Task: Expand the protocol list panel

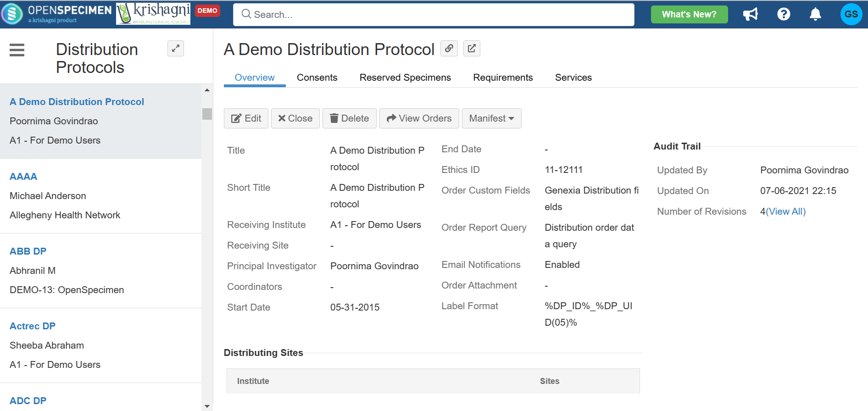Action: (x=176, y=49)
